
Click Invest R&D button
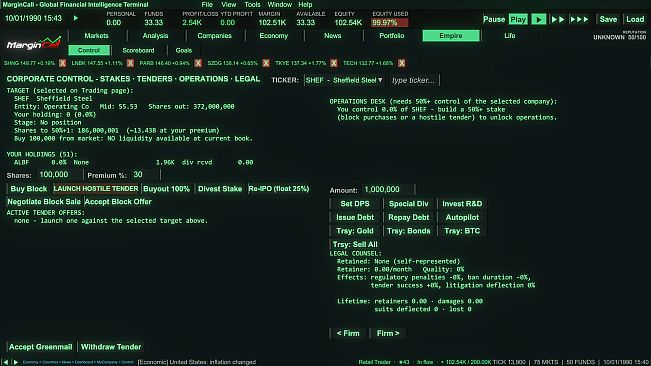pyautogui.click(x=462, y=204)
